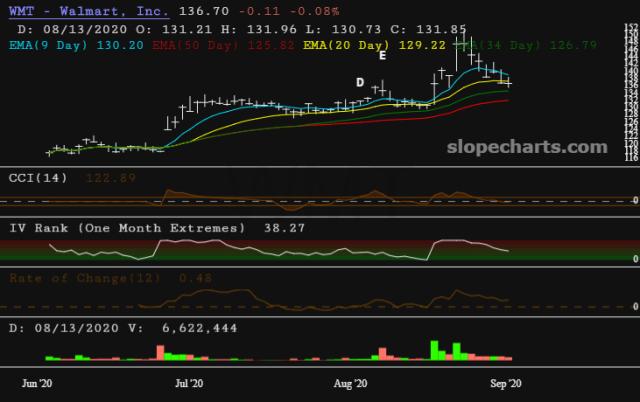Screen dimensions: 640x402
Task: Select the EMA(50 Day) 125.82 label
Action: tap(223, 45)
